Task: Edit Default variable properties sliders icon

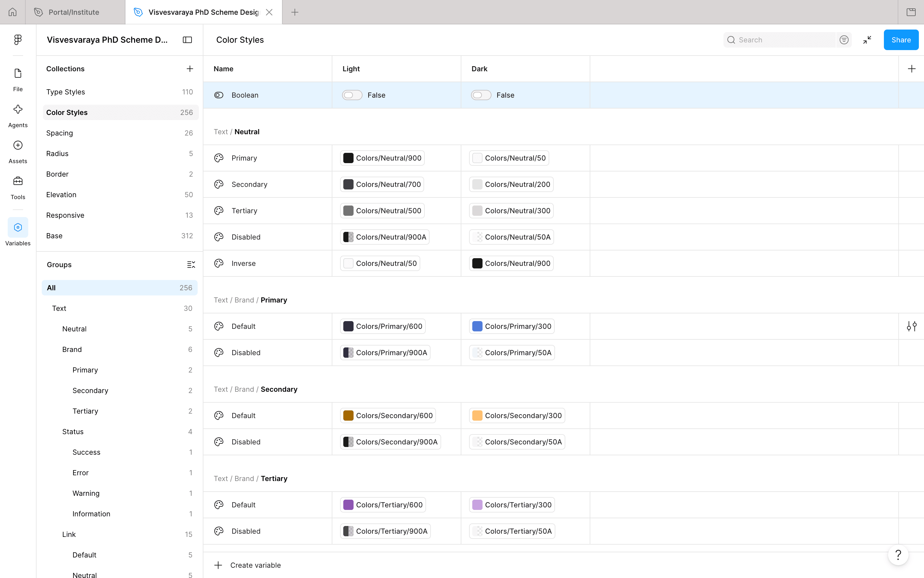Action: coord(911,326)
